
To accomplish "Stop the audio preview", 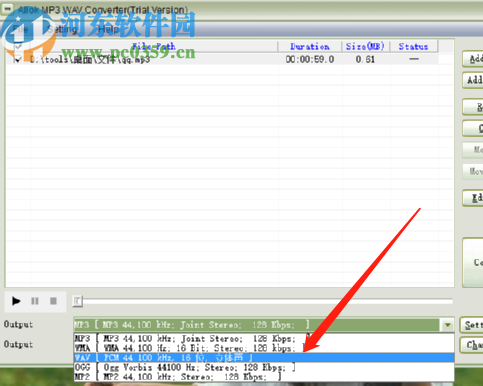I will pos(53,301).
